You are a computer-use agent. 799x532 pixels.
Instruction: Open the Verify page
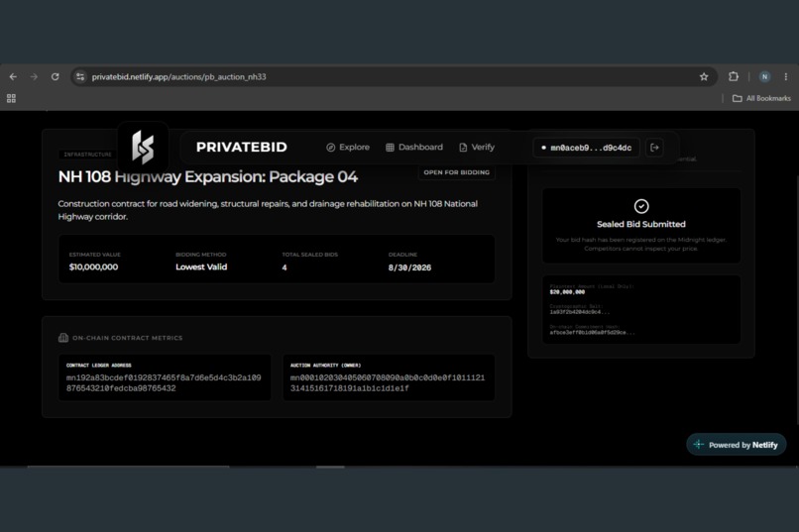(477, 148)
